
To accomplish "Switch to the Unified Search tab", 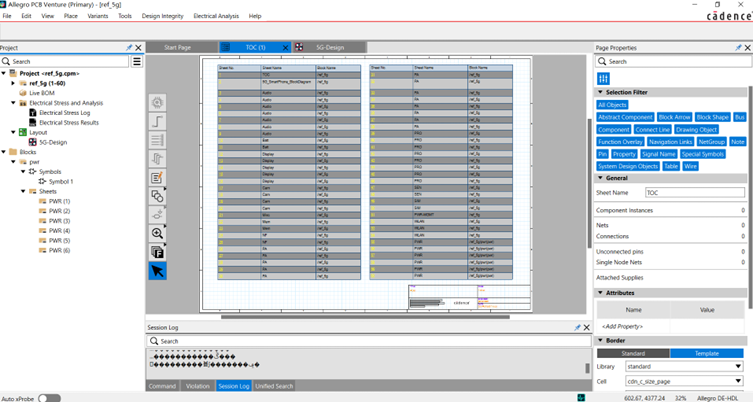I will 274,386.
